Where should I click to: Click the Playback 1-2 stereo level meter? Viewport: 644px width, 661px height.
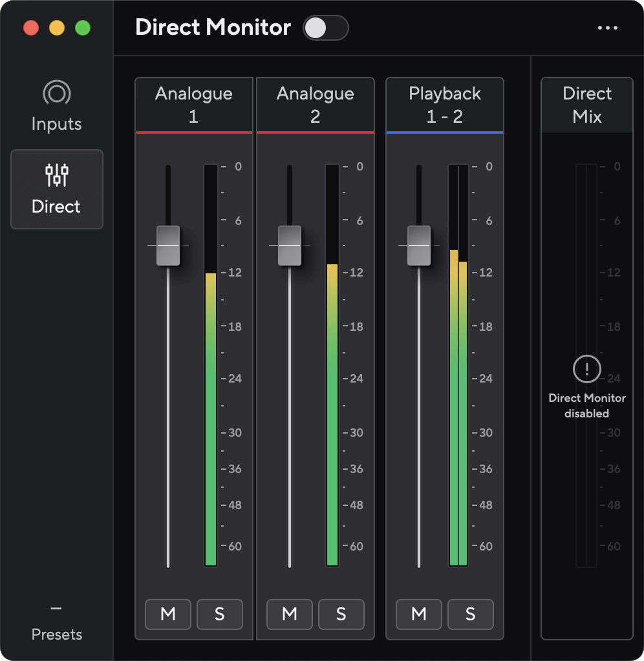pyautogui.click(x=458, y=366)
